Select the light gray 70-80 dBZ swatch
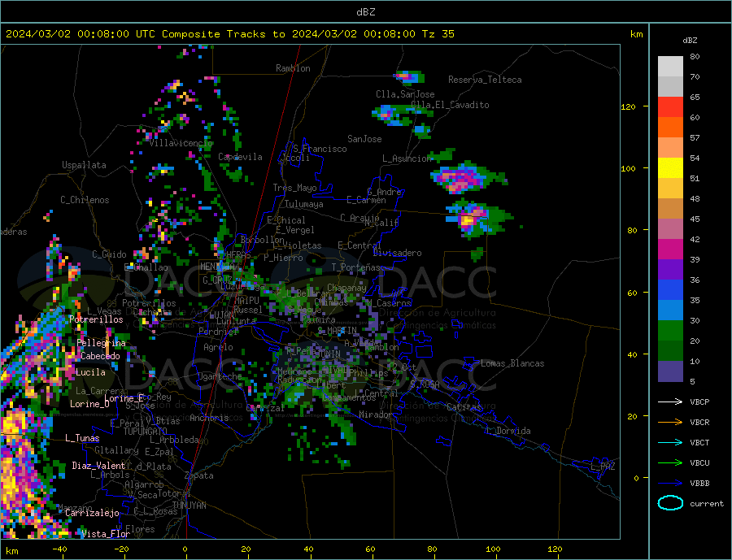The width and height of the screenshot is (732, 560). 670,67
